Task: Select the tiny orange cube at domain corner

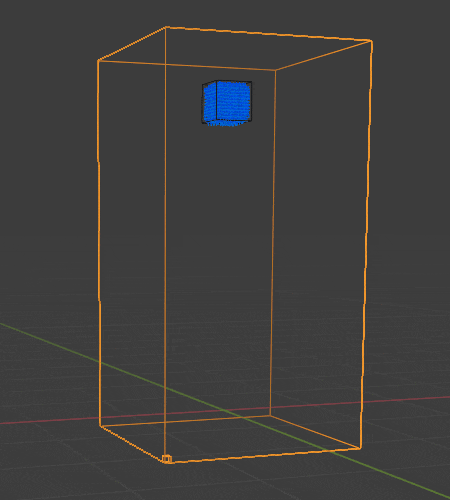Action: (167, 459)
